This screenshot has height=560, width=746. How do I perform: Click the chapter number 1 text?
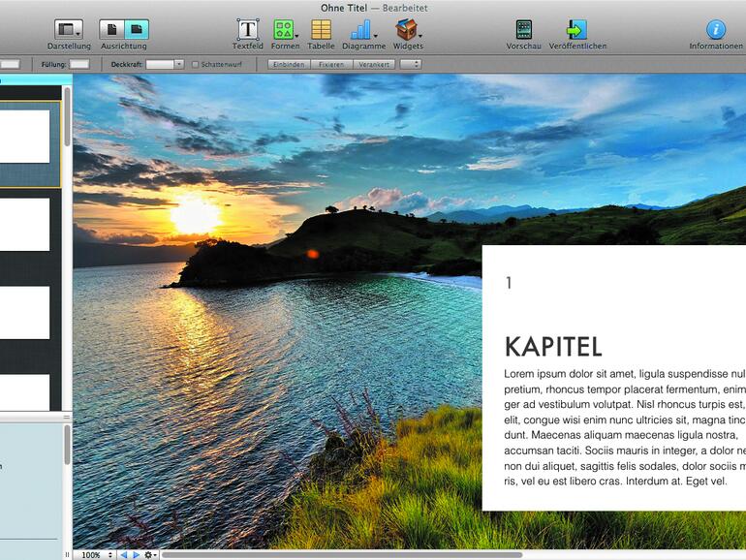tap(509, 283)
